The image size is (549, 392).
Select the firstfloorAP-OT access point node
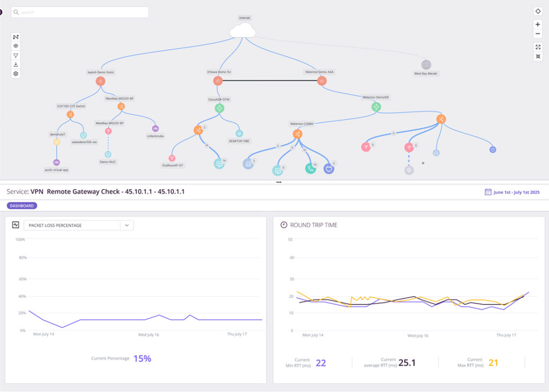[x=172, y=158]
